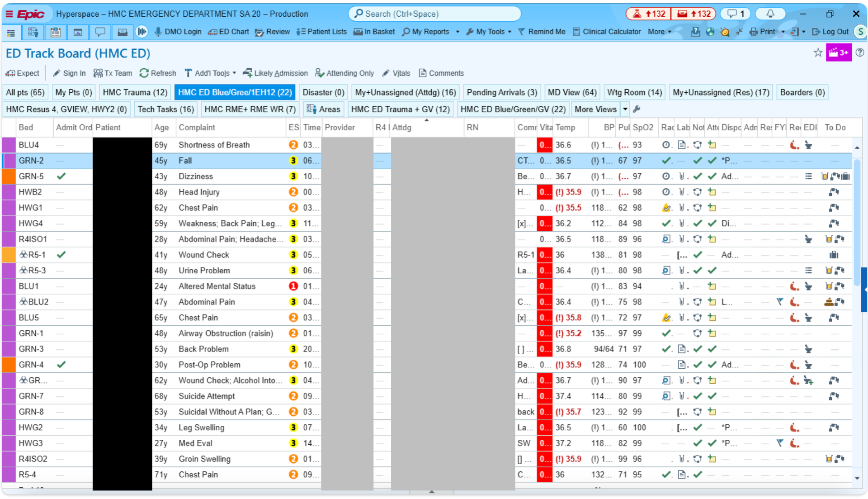Click the orange status swatch for GRN-5

coord(9,176)
